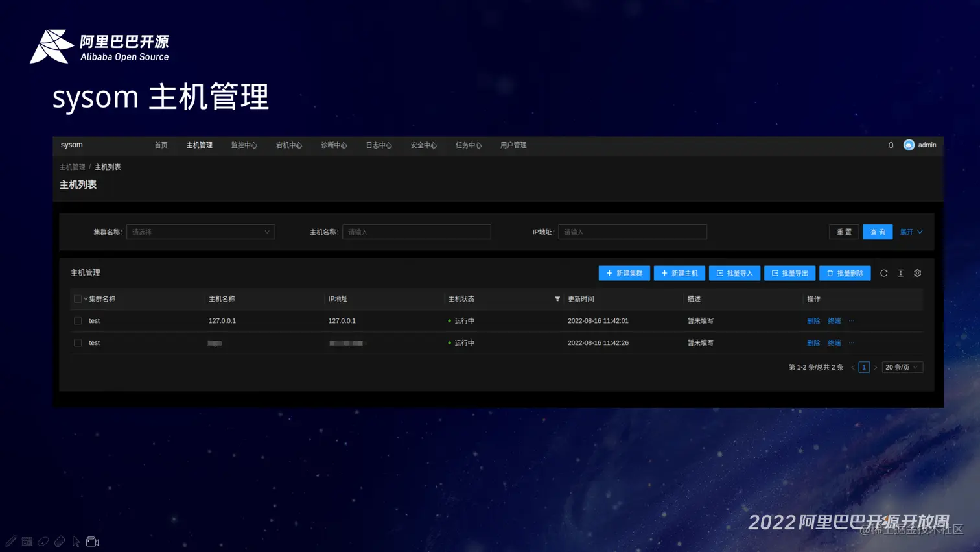
Task: Open the presentation keyboard panel icon
Action: 27,541
